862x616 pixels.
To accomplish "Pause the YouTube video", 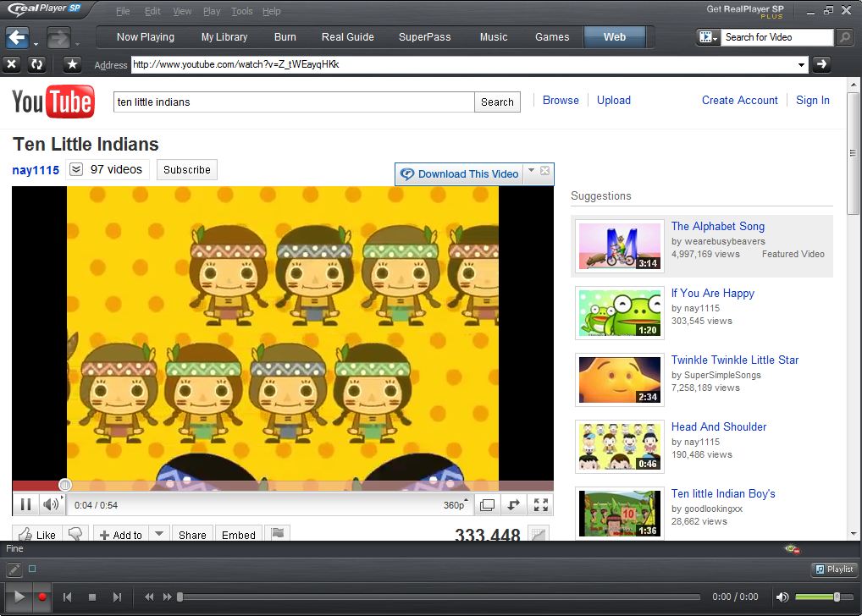I will [25, 504].
